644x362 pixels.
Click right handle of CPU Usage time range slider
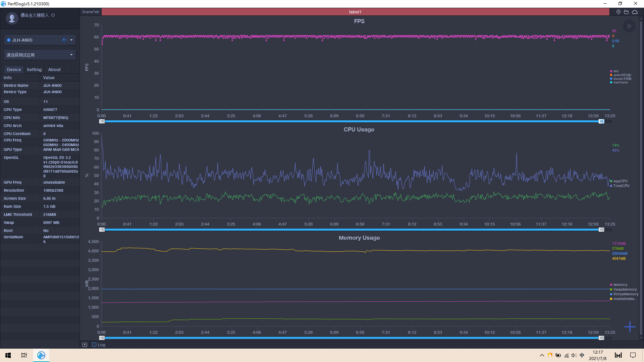tap(601, 230)
